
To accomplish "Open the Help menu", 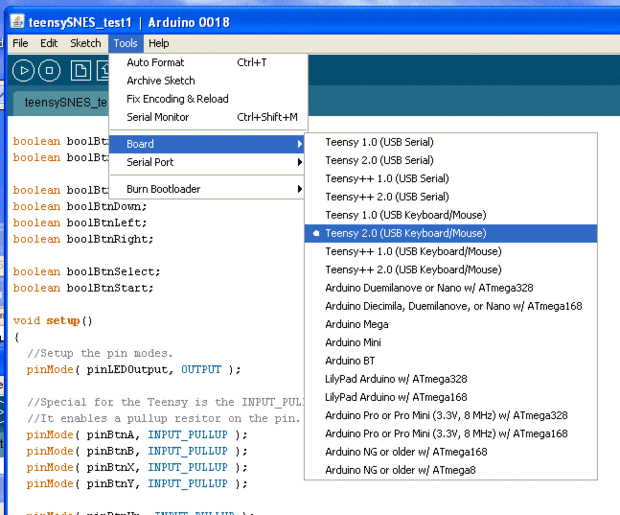I will (159, 43).
